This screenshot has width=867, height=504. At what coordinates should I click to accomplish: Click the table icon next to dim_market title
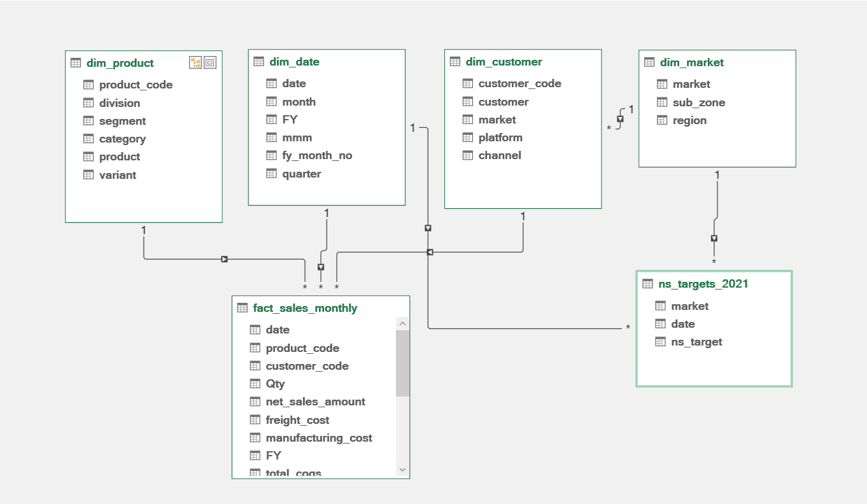(649, 62)
